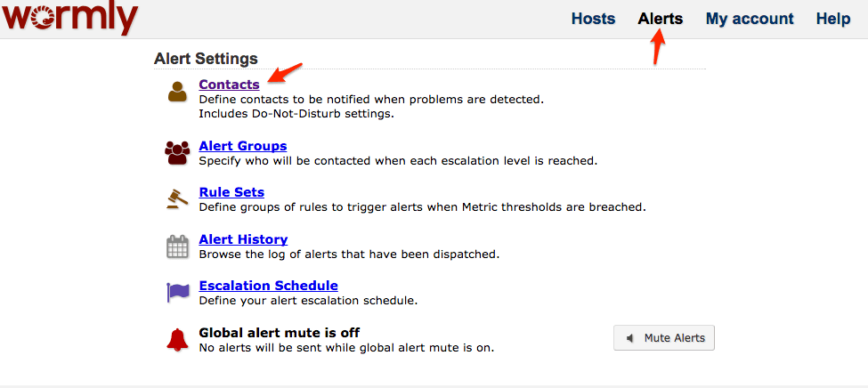Click 'Global alert mute is off' text
Viewport: 868px width, 388px height.
[x=279, y=333]
